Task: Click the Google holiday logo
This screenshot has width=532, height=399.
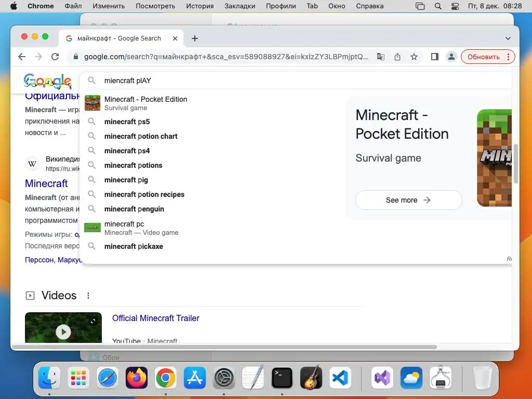Action: (x=47, y=82)
